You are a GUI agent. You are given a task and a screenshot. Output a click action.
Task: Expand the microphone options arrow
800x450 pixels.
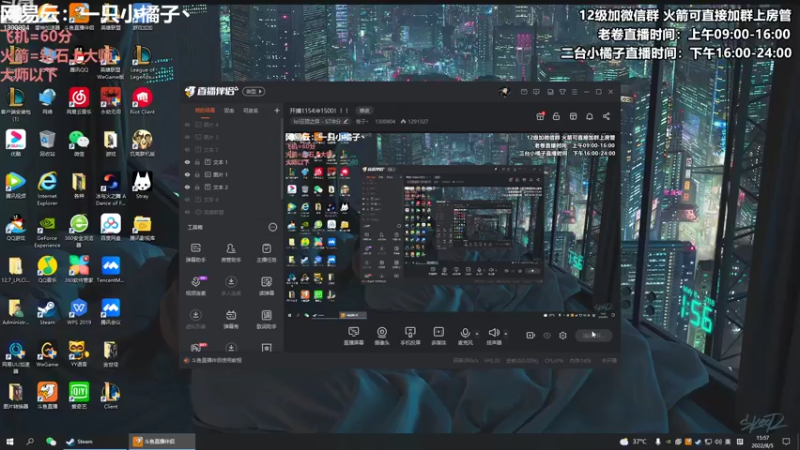477,334
